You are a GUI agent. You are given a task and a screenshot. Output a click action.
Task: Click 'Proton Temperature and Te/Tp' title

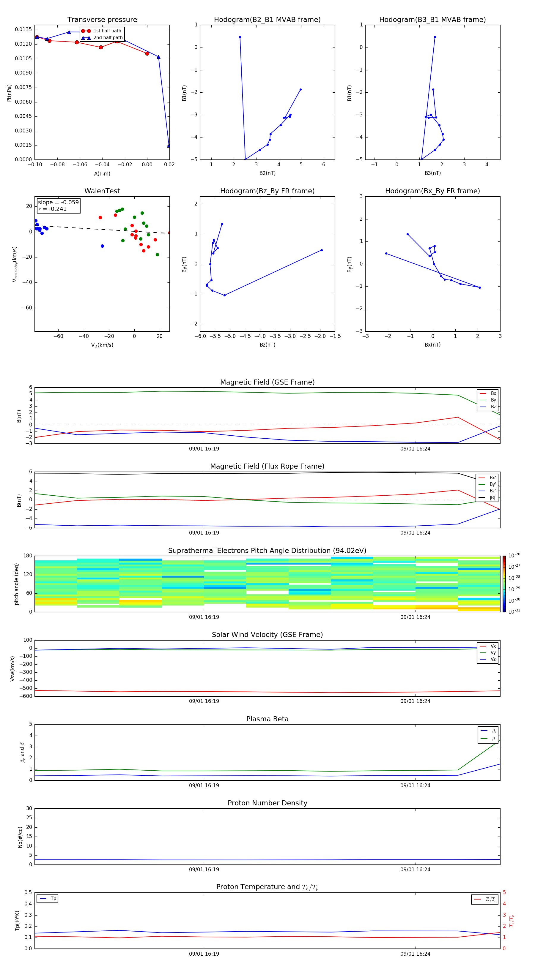(x=267, y=887)
